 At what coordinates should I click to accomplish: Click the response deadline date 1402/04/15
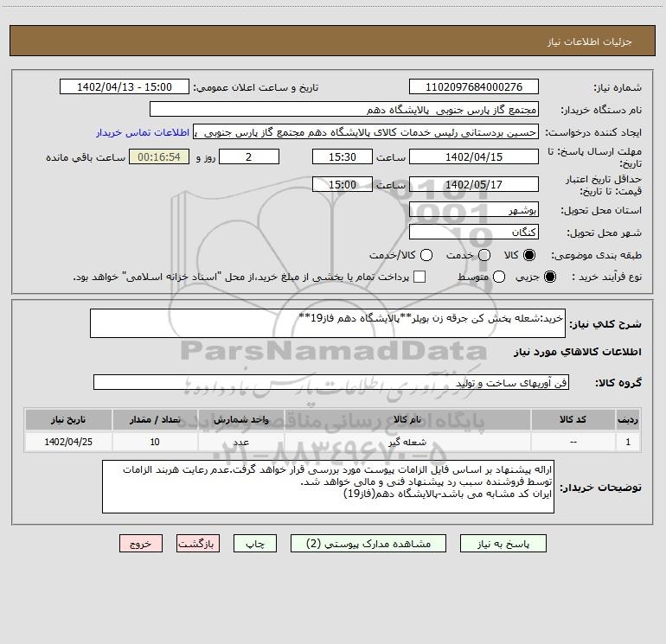coord(474,156)
